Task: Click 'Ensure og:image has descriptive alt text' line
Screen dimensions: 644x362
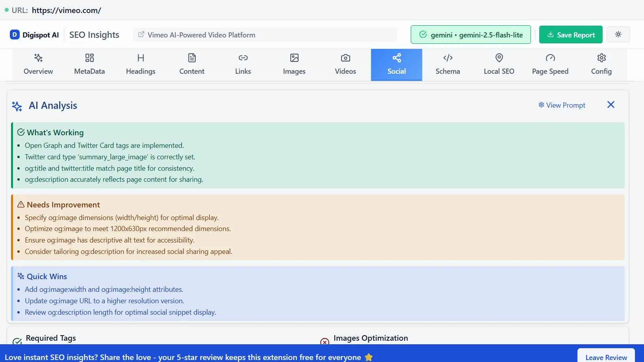Action: pyautogui.click(x=109, y=240)
